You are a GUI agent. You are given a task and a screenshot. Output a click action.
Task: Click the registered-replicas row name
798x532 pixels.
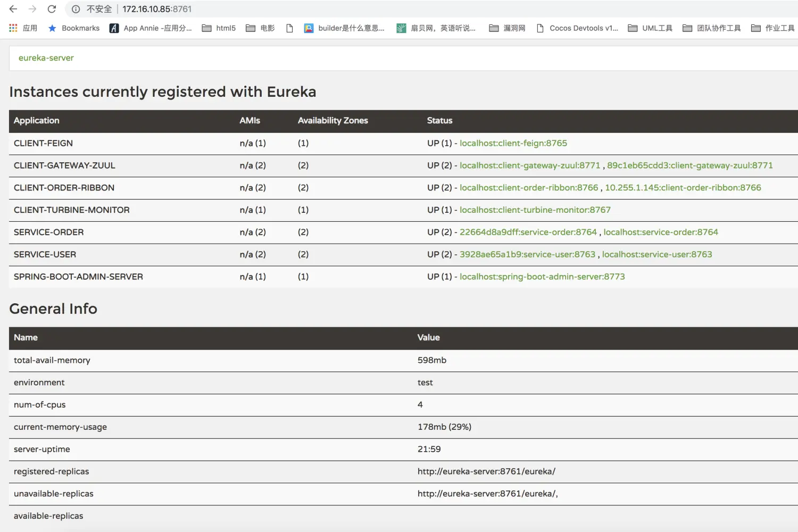tap(52, 472)
